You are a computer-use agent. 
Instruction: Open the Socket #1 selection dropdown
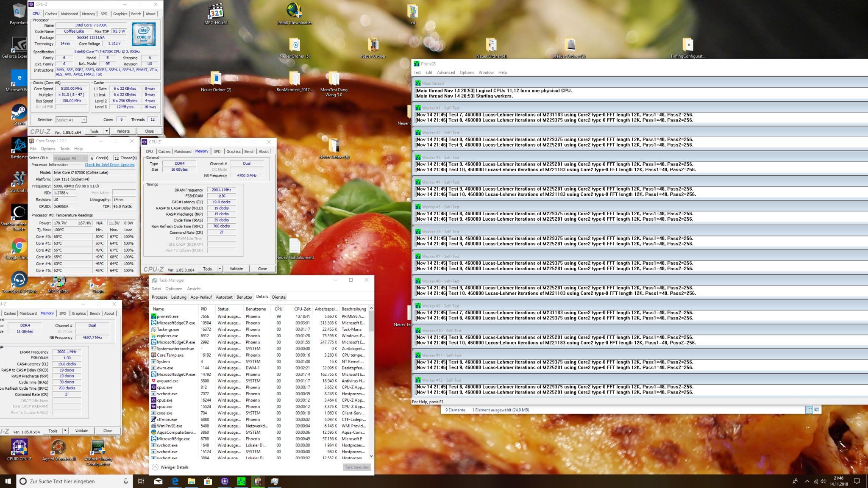(x=71, y=120)
